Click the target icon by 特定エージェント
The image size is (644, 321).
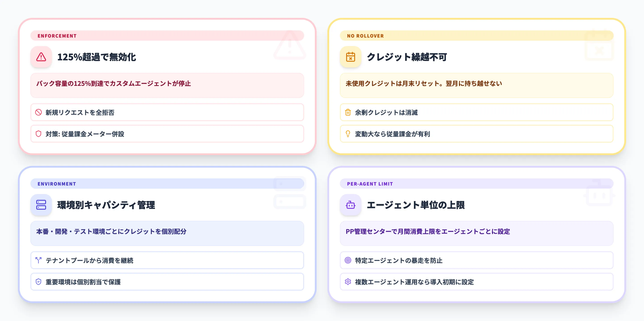tap(348, 260)
